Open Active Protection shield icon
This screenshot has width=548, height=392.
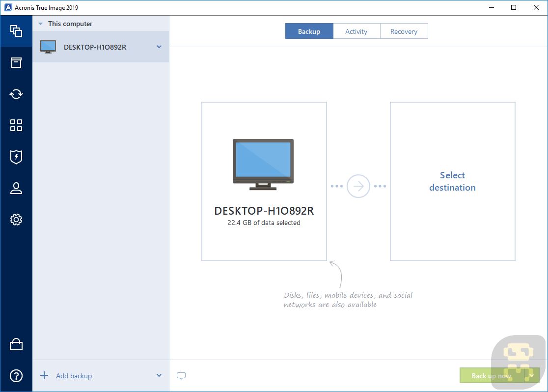(16, 157)
